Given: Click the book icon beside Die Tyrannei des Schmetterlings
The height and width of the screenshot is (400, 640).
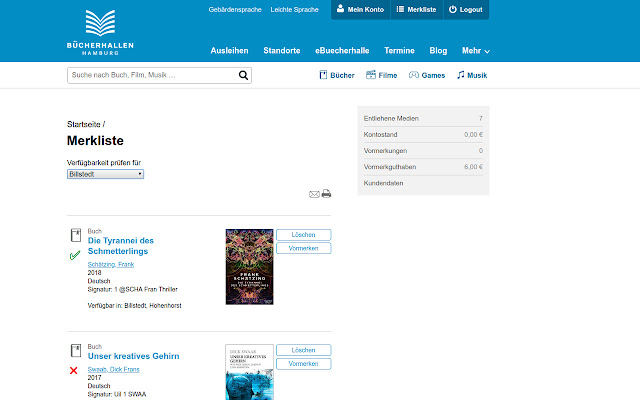Looking at the screenshot, I should 76,235.
